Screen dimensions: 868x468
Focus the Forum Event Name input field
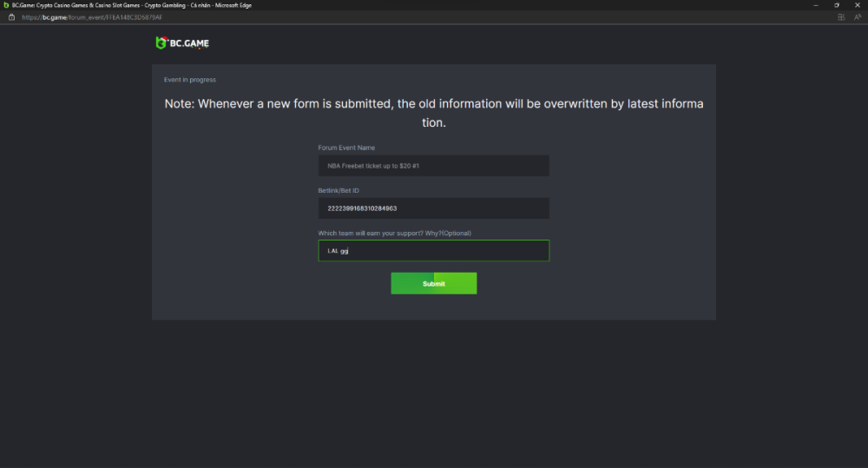[433, 165]
